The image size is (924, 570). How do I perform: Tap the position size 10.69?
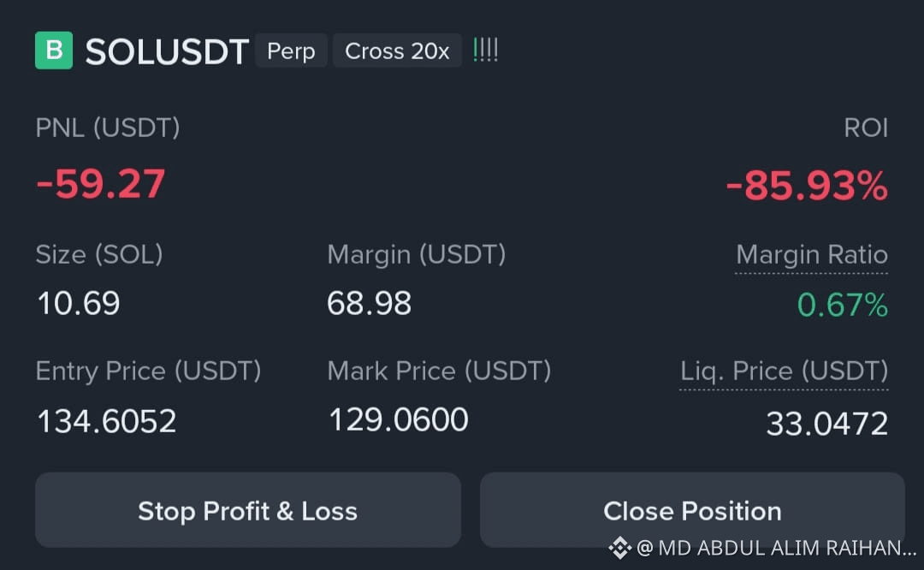(79, 304)
